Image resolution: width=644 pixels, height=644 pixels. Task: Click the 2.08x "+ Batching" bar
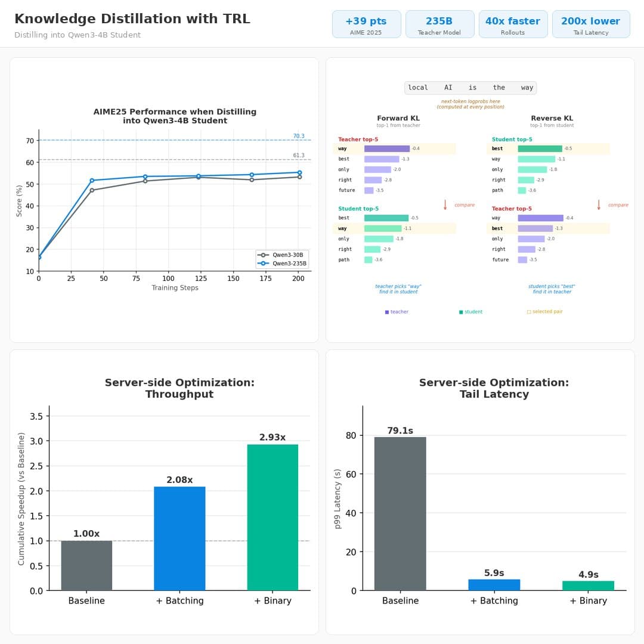tap(179, 537)
